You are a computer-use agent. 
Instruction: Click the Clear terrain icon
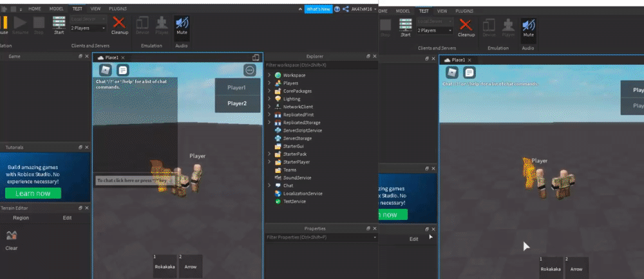(12, 235)
